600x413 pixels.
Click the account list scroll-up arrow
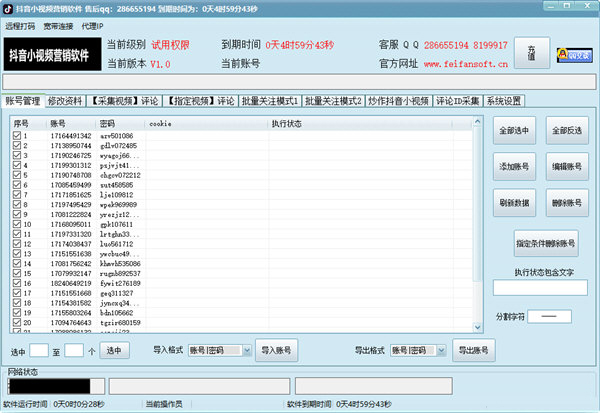click(477, 122)
